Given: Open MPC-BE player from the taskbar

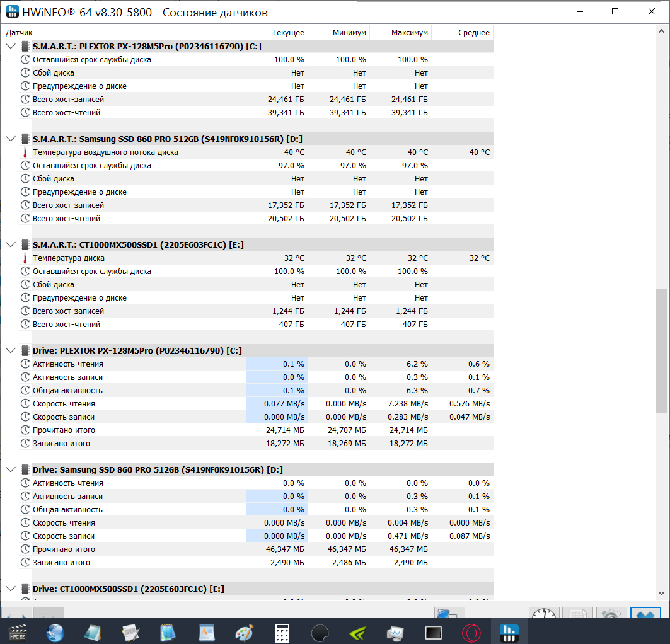Looking at the screenshot, I should tap(18, 633).
